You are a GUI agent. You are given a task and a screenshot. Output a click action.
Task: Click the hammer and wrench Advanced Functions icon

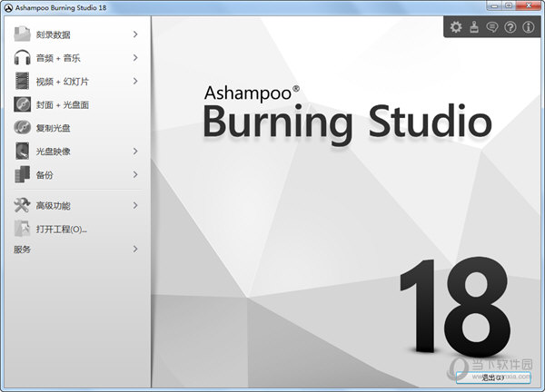coord(23,206)
